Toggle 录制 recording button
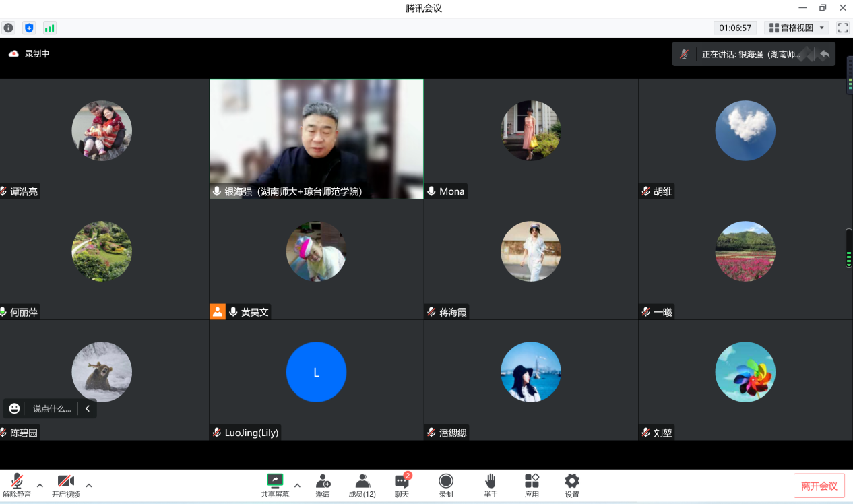853x504 pixels. 446,485
